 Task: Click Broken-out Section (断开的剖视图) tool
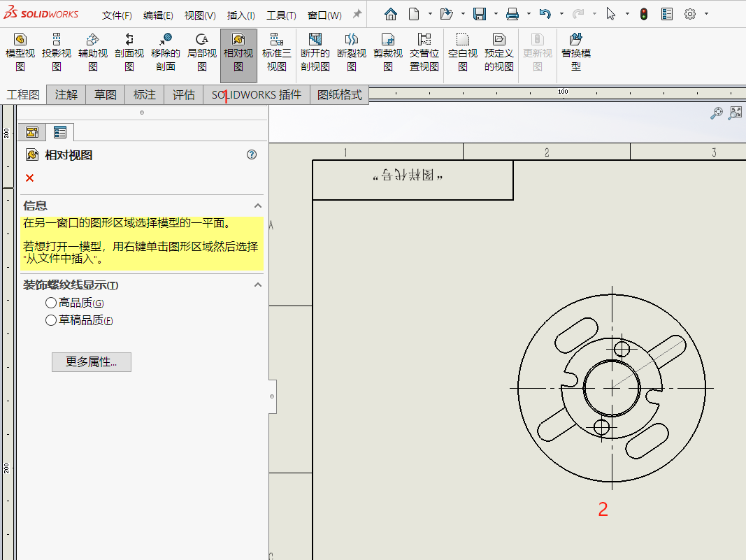click(315, 52)
